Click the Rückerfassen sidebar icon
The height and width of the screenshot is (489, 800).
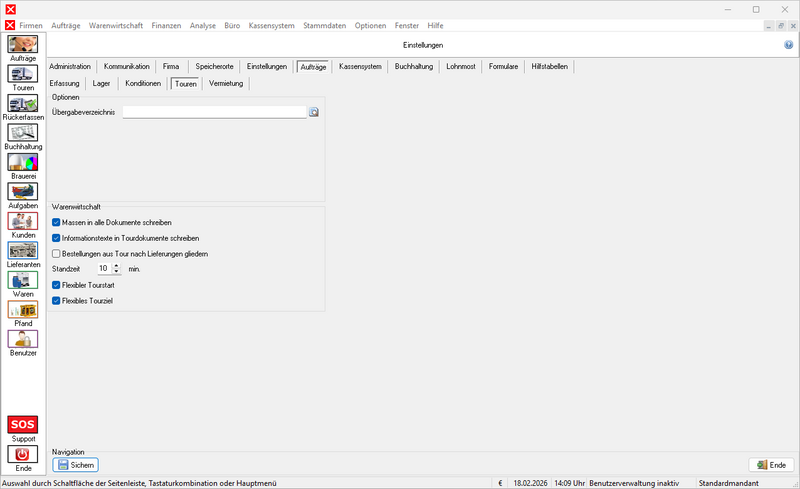[x=22, y=103]
